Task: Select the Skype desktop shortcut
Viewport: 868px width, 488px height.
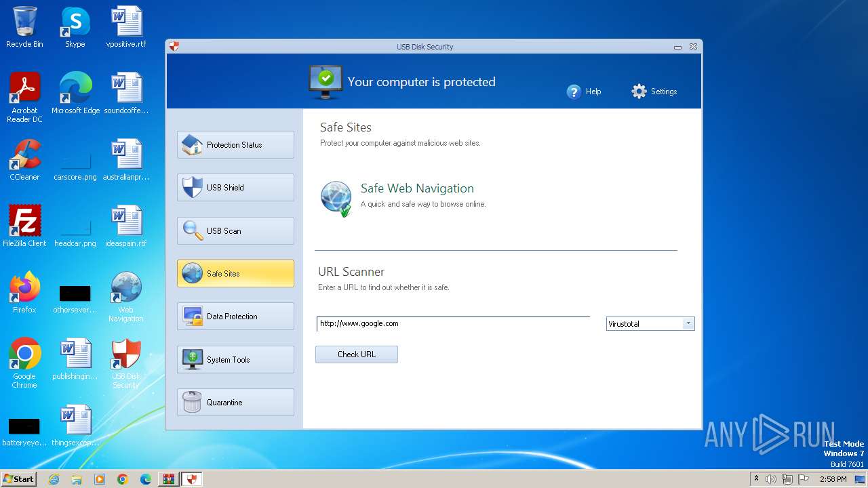Action: 75,27
